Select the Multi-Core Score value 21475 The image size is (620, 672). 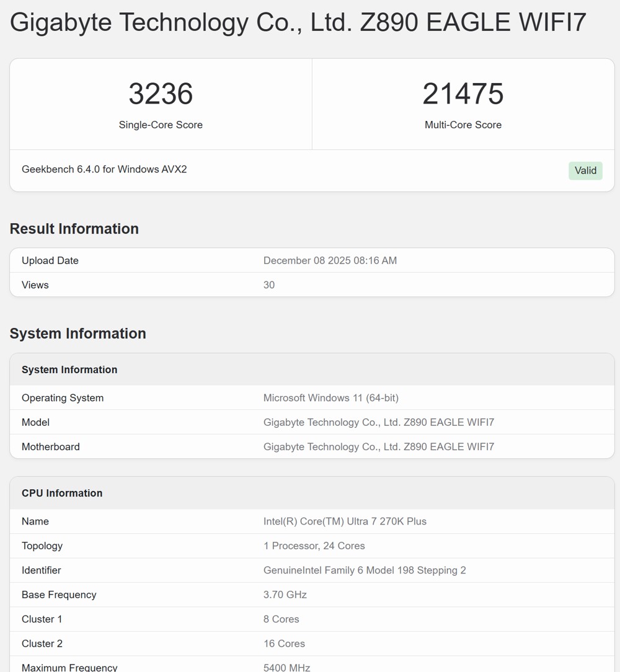463,94
